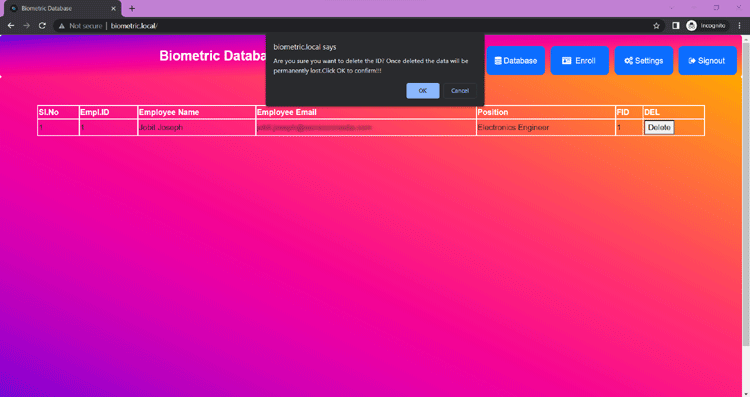The image size is (750, 397).
Task: Delete the Jobit Joseph employee row
Action: pyautogui.click(x=659, y=127)
